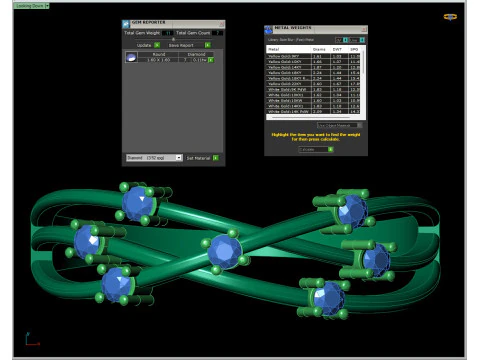This screenshot has width=480, height=360.
Task: Toggle the first cyan switch in Metal Weights
Action: point(346,40)
